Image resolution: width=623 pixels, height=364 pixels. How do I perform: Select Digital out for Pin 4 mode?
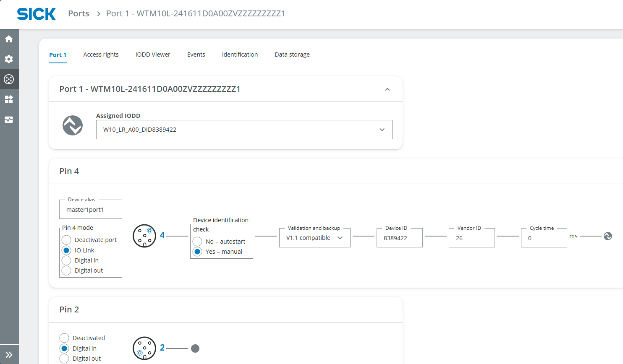click(x=66, y=270)
